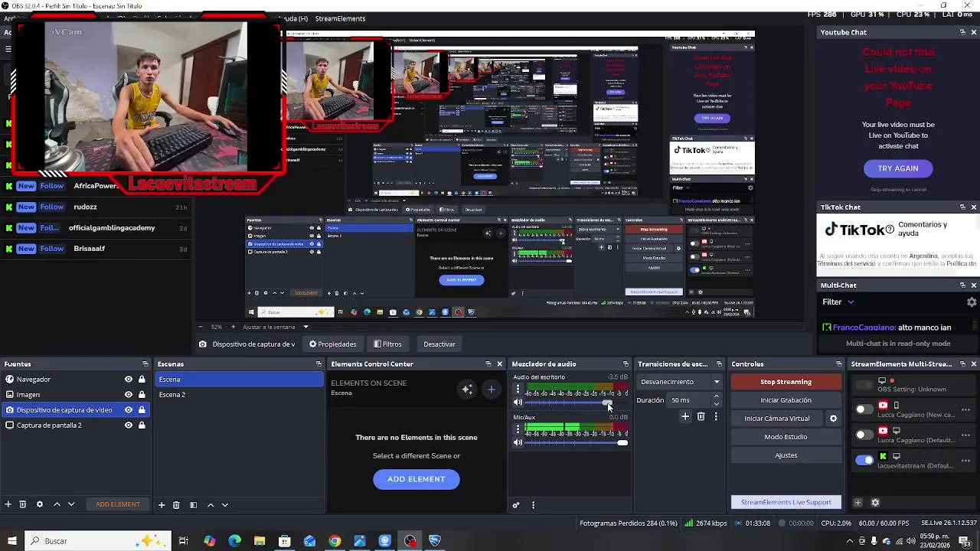Move scene down in Escenas panel
This screenshot has height=551, width=980.
pyautogui.click(x=225, y=505)
